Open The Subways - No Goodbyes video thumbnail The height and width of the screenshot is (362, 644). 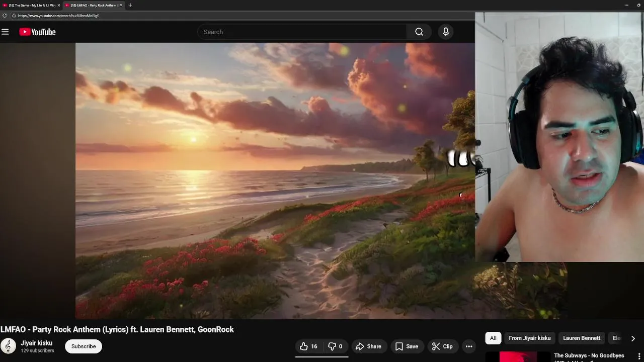(518, 357)
